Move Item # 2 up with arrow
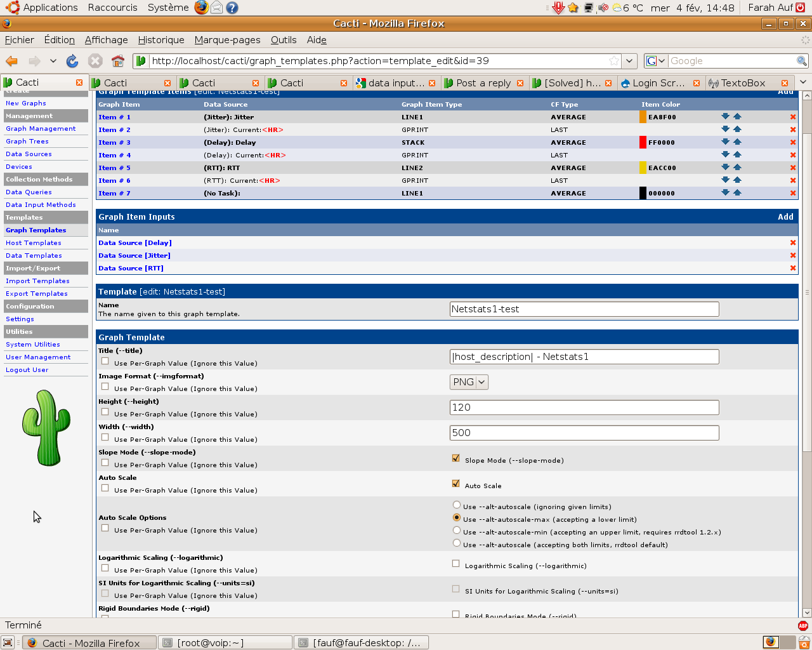 (737, 129)
